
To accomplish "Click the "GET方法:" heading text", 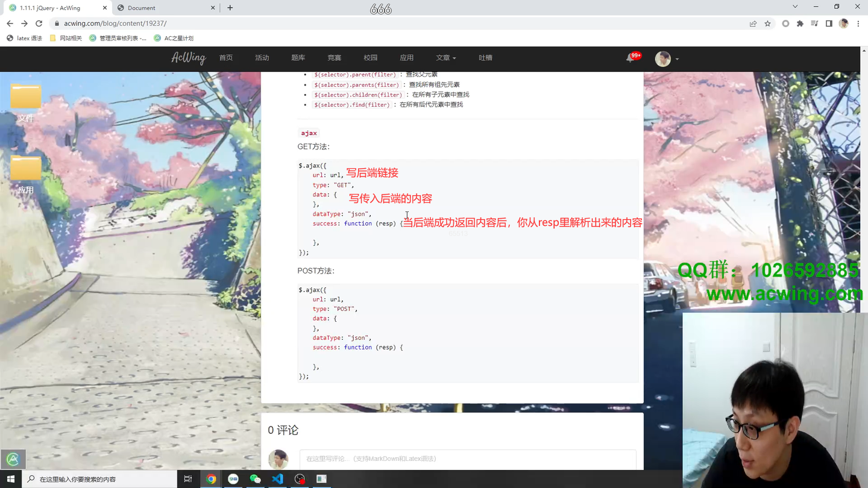I will [313, 146].
